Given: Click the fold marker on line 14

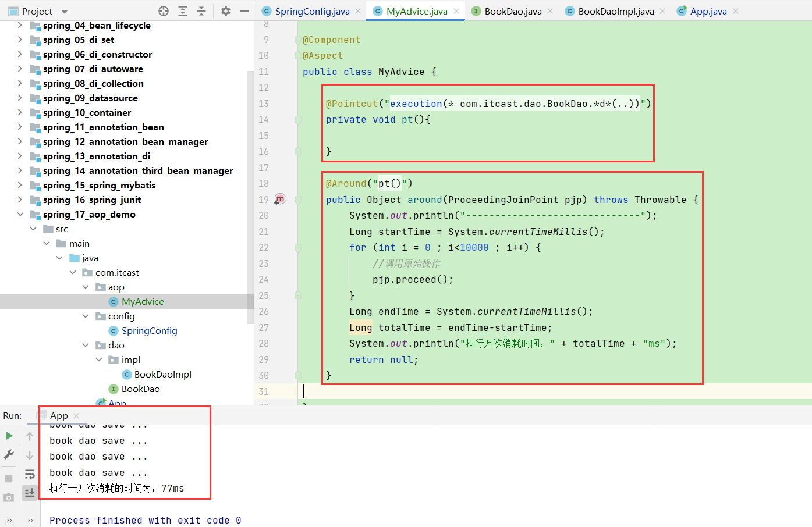Looking at the screenshot, I should point(298,120).
